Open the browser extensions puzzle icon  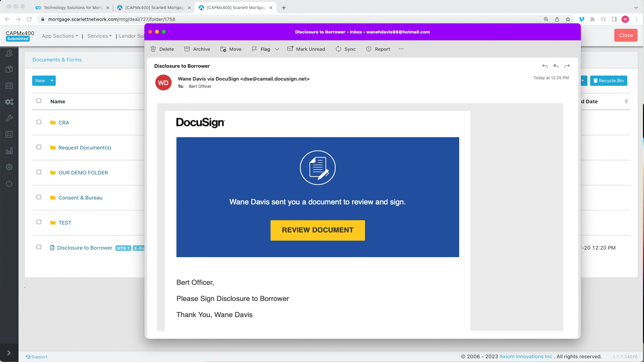point(592,19)
